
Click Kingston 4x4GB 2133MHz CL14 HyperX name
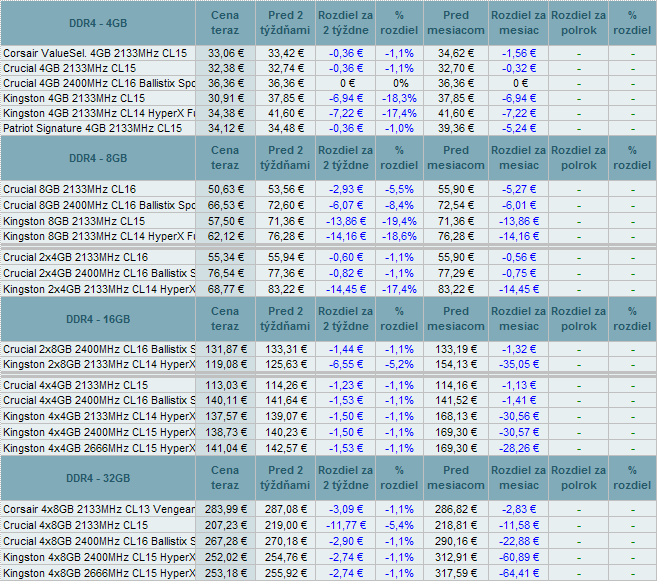click(99, 416)
